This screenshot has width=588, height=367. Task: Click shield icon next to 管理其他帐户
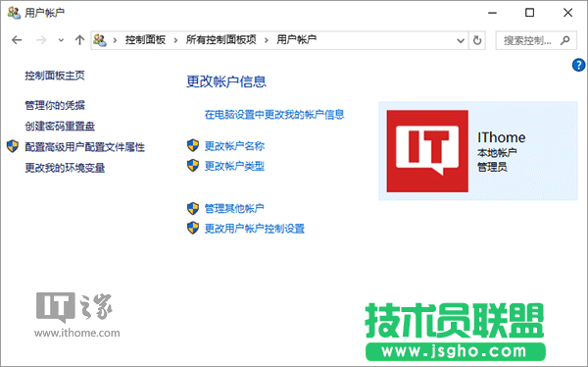point(193,208)
